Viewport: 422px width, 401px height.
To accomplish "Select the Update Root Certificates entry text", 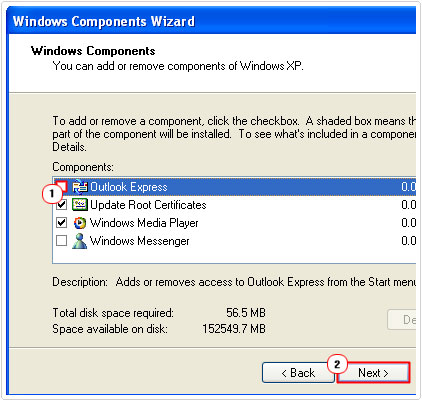I will 148,205.
